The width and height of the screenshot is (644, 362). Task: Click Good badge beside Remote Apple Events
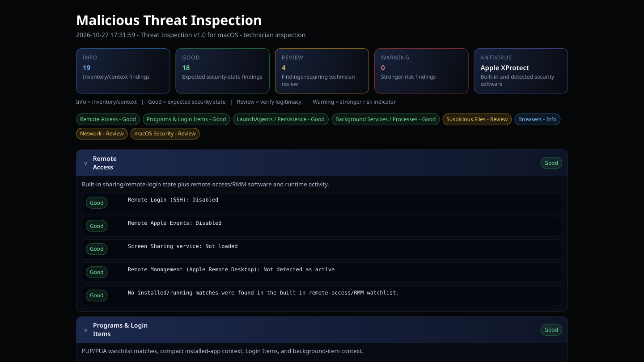[x=97, y=226]
